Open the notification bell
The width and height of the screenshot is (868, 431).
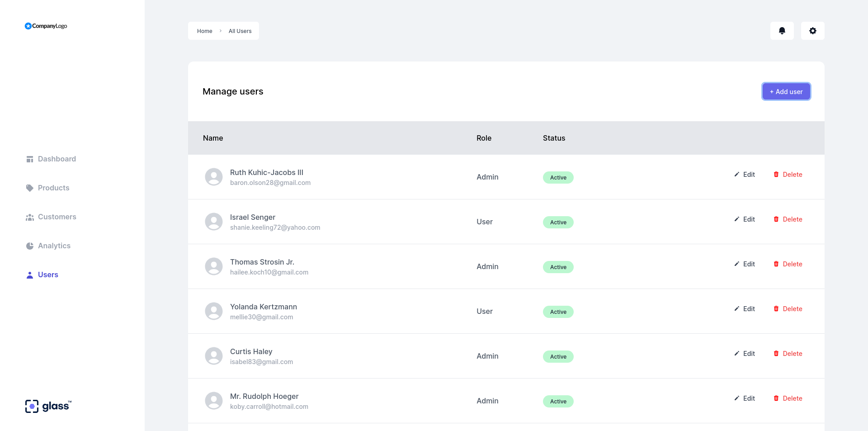point(782,31)
